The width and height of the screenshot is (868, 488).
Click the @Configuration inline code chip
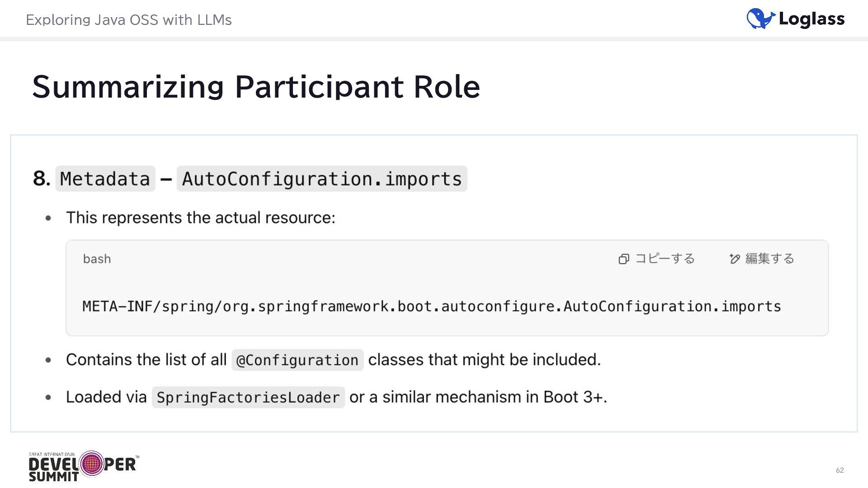click(297, 360)
